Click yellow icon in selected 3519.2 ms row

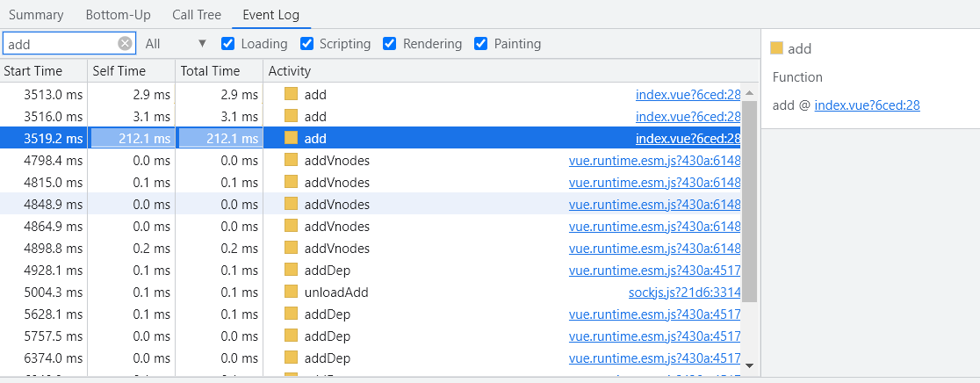pyautogui.click(x=291, y=138)
